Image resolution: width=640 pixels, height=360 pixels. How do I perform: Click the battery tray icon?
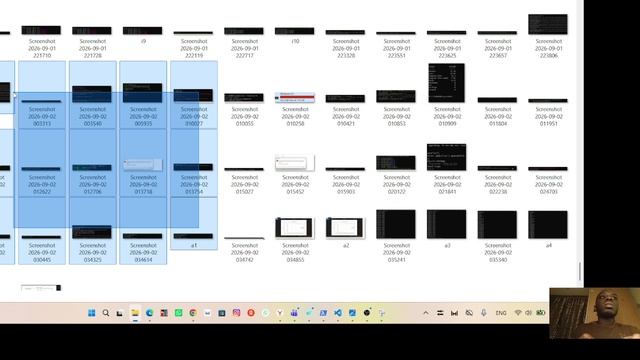tap(540, 313)
